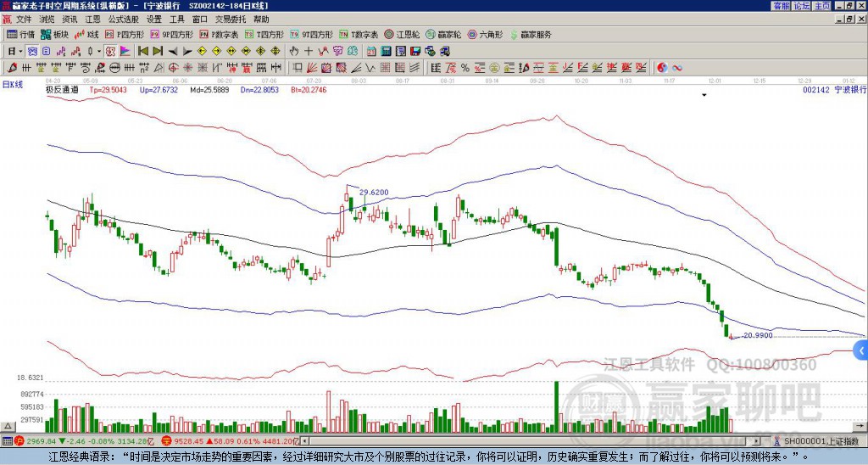Open the 江恩 menu
868x465 pixels.
[92, 20]
